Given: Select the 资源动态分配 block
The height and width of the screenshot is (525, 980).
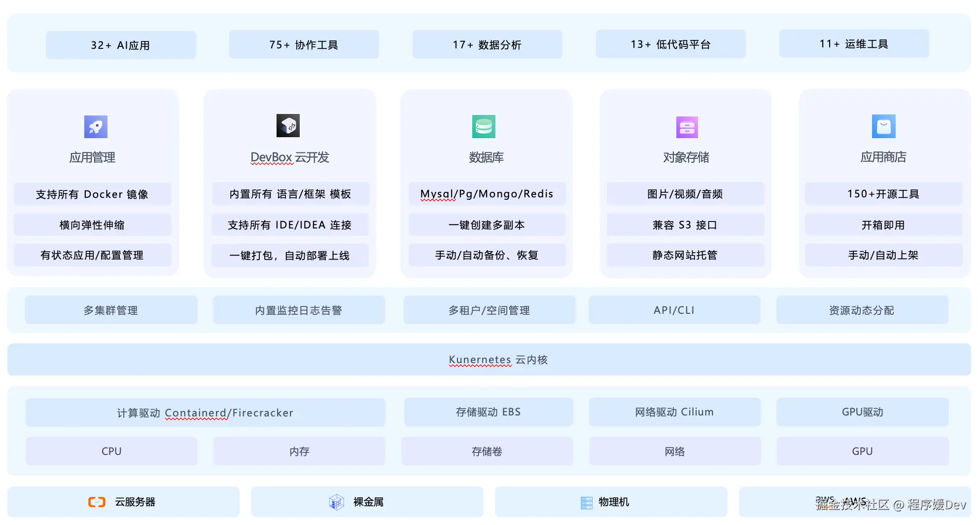Looking at the screenshot, I should click(x=862, y=310).
